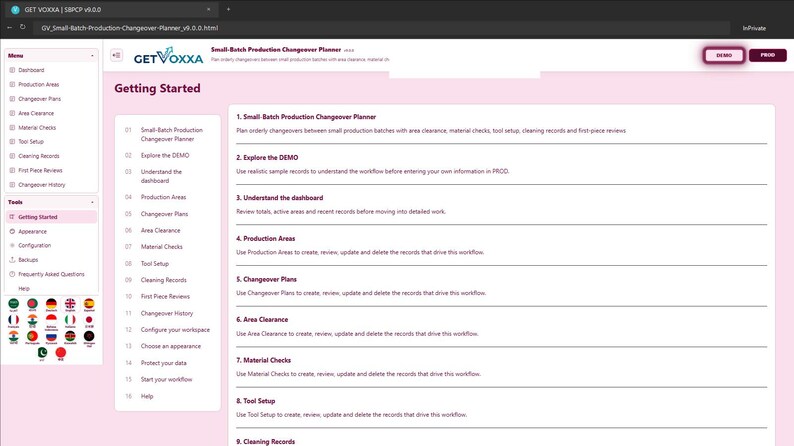Select the Pakistan Urdu flag
Viewport: 794px width, 446px height.
pyautogui.click(x=42, y=353)
